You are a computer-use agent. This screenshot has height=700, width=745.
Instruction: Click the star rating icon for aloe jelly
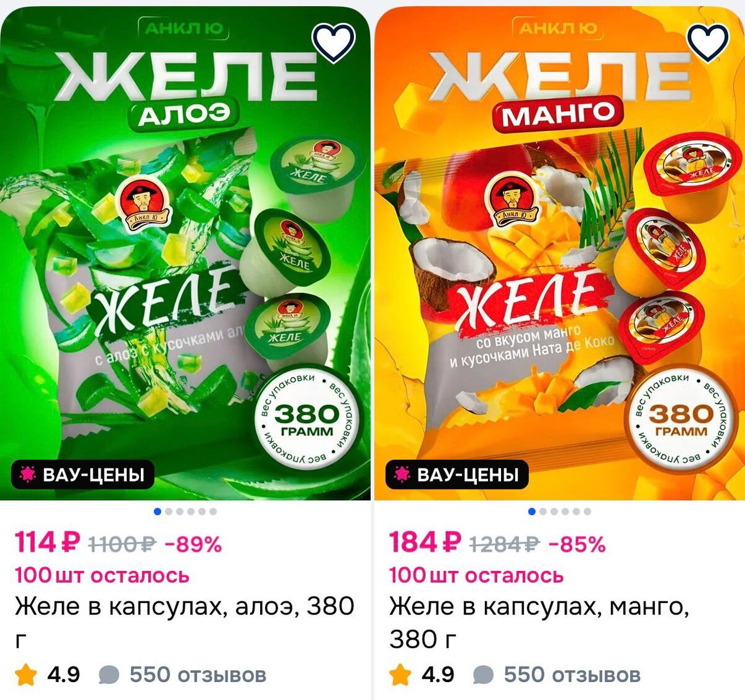click(x=26, y=675)
